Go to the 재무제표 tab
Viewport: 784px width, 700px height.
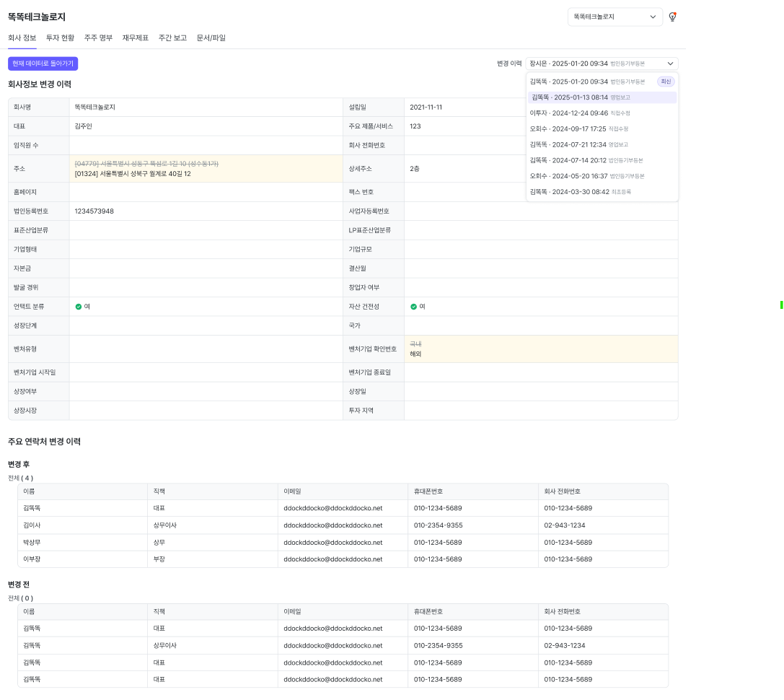136,38
